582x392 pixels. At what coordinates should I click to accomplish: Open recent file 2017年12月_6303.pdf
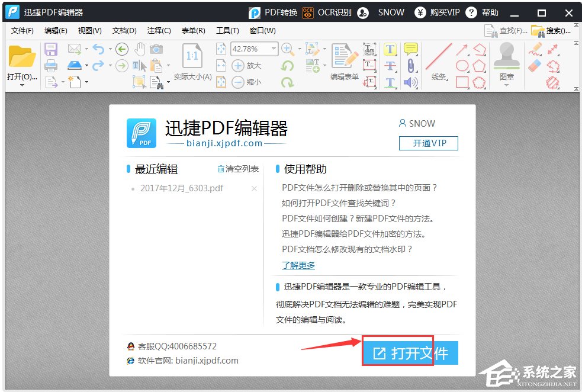(x=182, y=188)
